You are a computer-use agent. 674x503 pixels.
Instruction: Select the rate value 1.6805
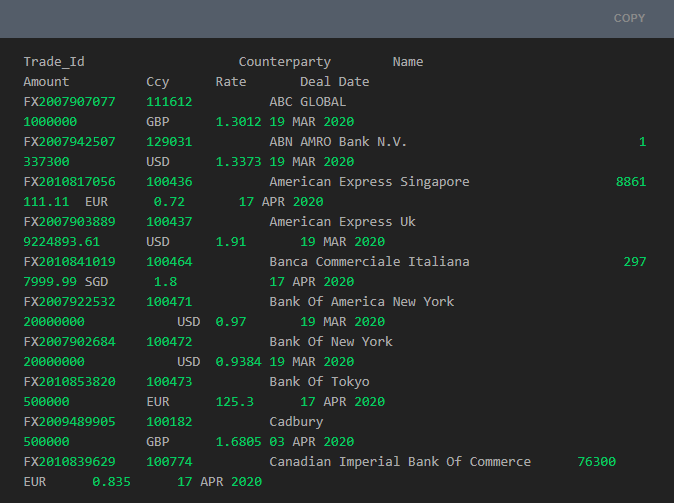point(238,442)
